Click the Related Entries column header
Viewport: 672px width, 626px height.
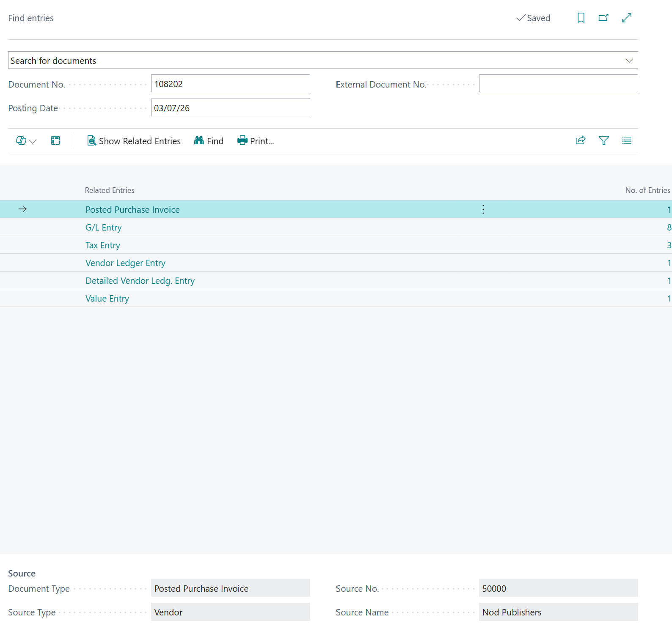110,190
